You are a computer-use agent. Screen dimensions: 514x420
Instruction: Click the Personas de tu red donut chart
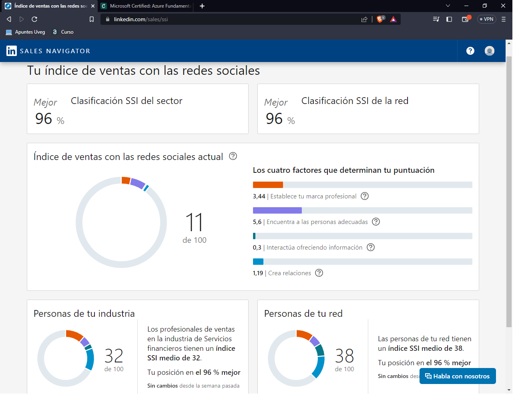(x=296, y=358)
